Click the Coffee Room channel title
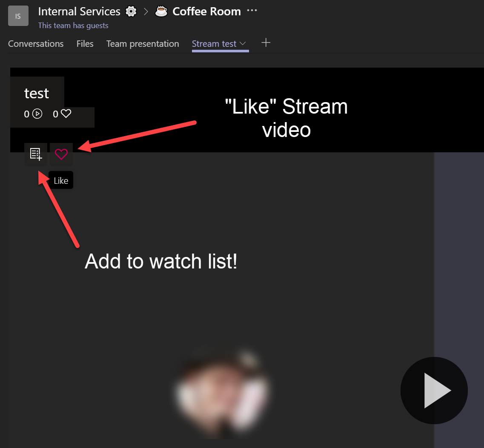Screen dimensions: 484x448 [206, 11]
